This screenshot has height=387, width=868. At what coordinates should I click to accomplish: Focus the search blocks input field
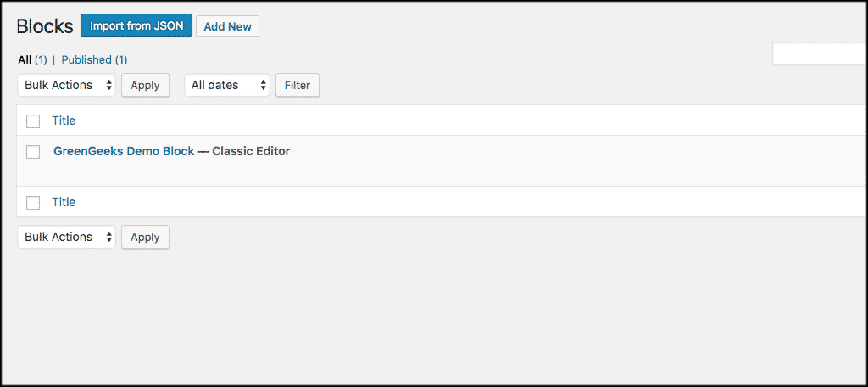(819, 53)
